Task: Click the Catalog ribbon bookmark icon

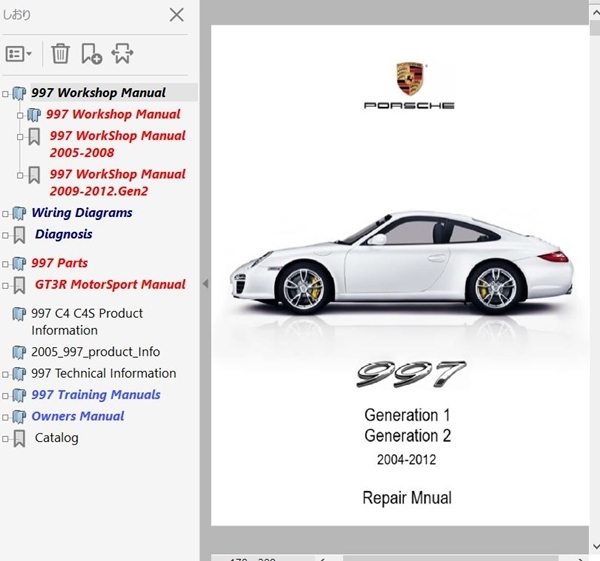Action: click(x=19, y=438)
